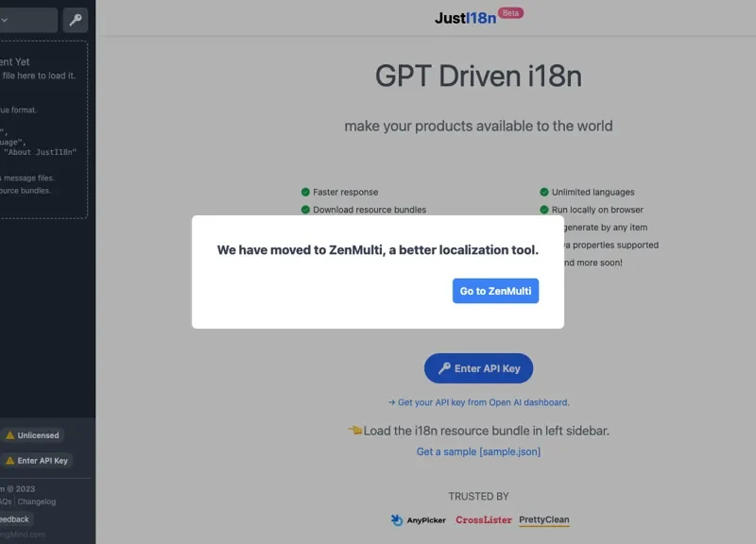Click the 'We have moved to ZenMulti' dialog text
The width and height of the screenshot is (756, 544).
(x=377, y=250)
